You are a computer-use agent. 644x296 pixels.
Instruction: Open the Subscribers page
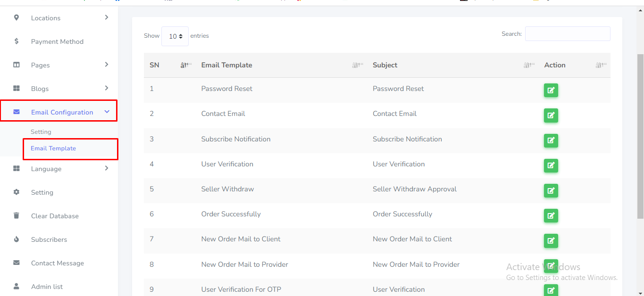pyautogui.click(x=49, y=239)
